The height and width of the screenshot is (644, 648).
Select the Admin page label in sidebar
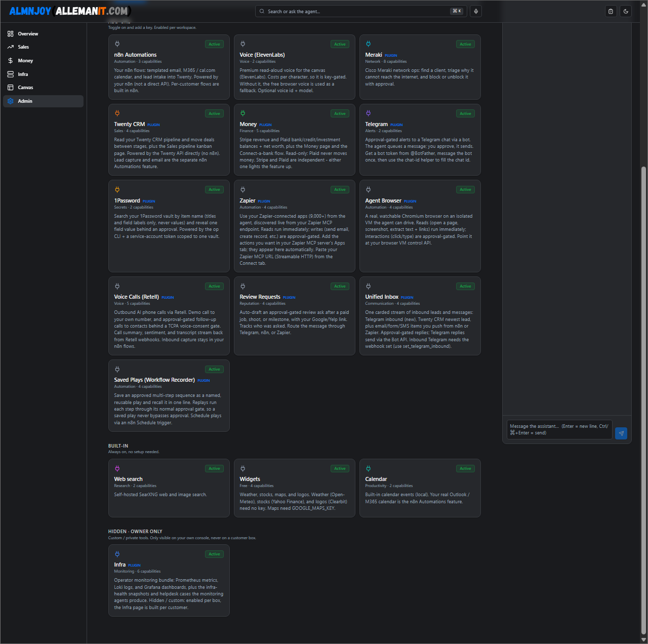coord(25,101)
